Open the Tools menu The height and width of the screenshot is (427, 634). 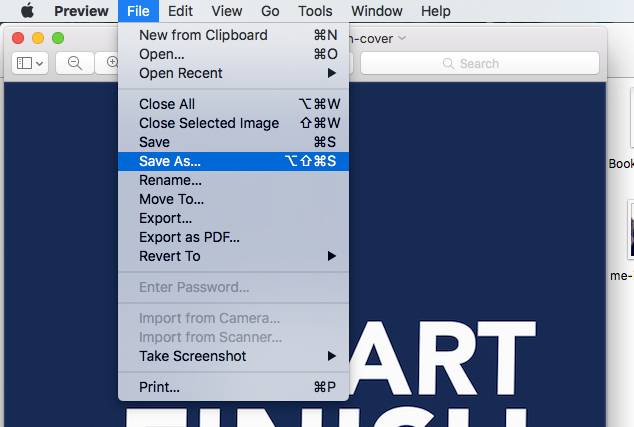pos(315,11)
